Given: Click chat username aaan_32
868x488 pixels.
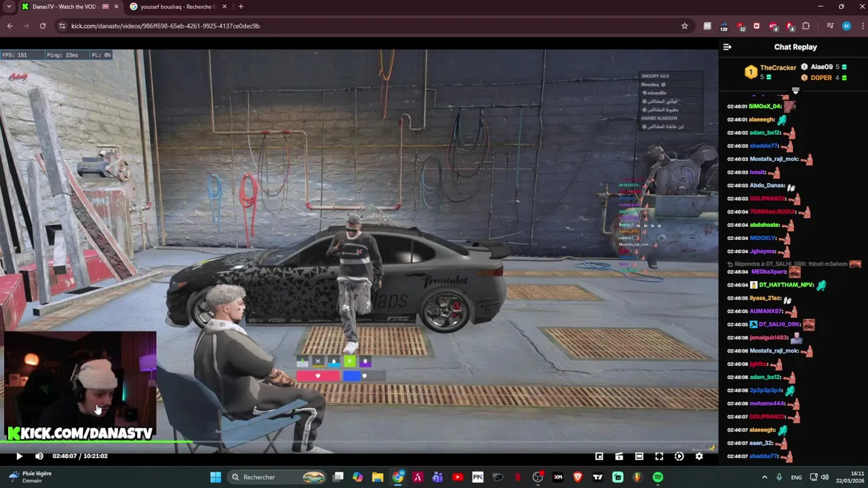Looking at the screenshot, I should point(761,443).
